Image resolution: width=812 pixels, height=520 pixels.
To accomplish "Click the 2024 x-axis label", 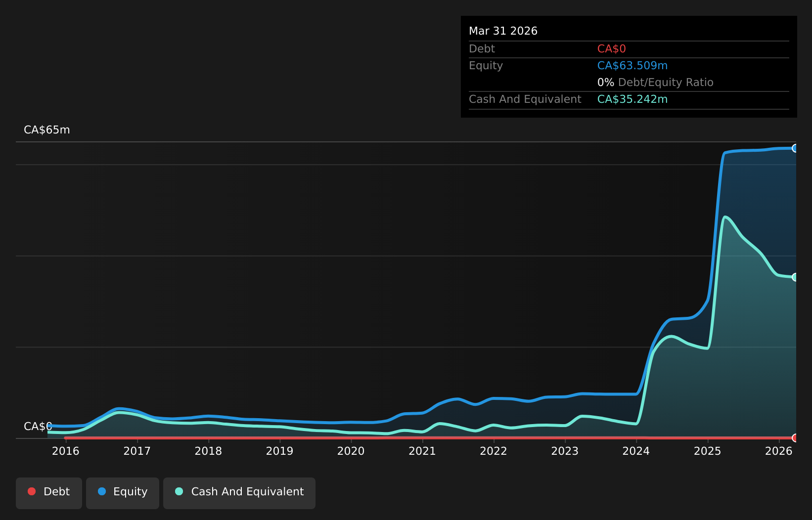I will [x=636, y=451].
